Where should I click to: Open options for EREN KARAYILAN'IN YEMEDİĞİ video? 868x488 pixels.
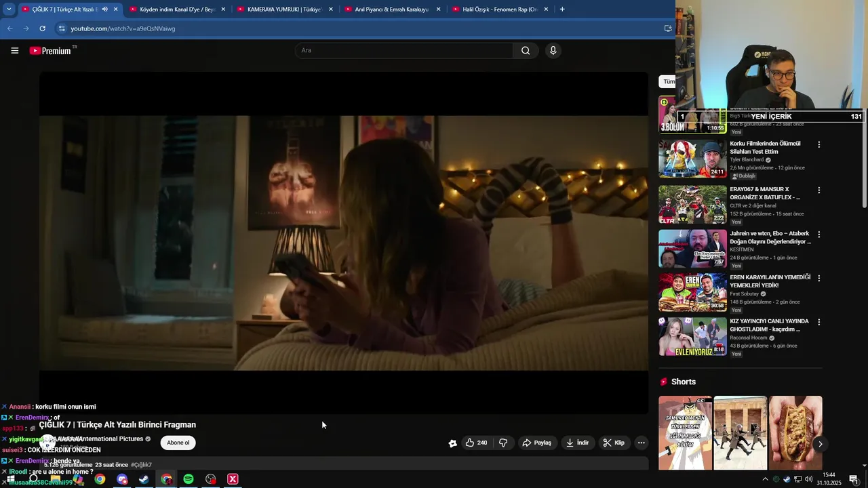coord(818,278)
